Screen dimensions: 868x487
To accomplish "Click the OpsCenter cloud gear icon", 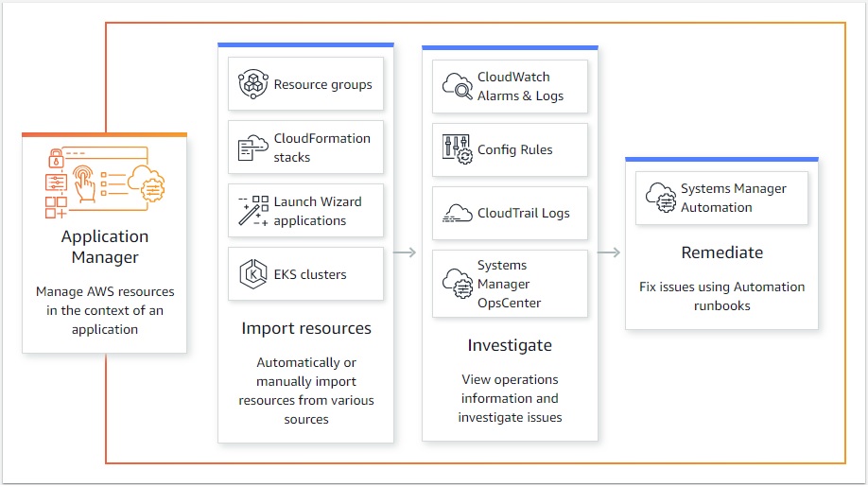I will 458,284.
